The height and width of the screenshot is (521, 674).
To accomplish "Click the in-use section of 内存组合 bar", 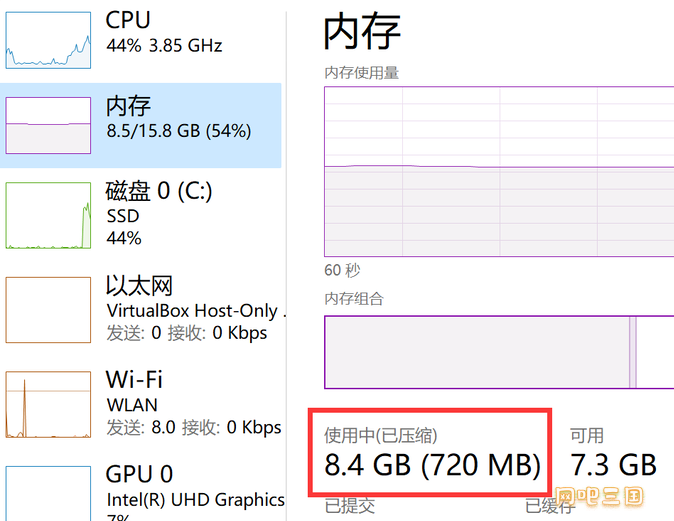I will tap(477, 352).
